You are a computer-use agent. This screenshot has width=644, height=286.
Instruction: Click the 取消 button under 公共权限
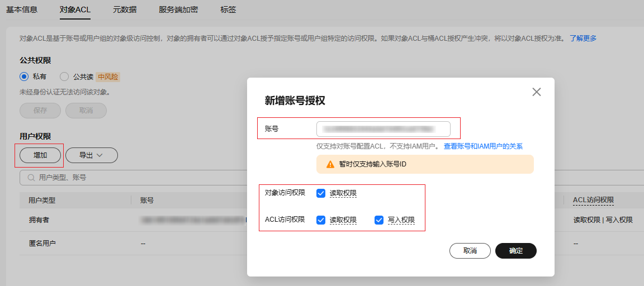point(86,111)
